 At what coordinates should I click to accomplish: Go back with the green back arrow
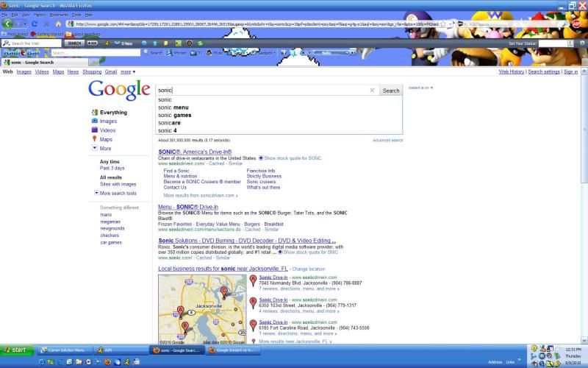[7, 24]
